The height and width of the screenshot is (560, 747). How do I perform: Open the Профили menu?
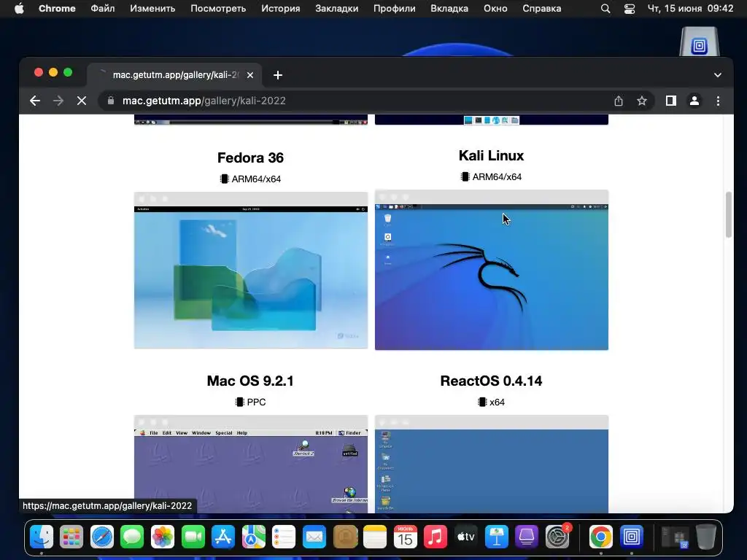click(x=395, y=9)
